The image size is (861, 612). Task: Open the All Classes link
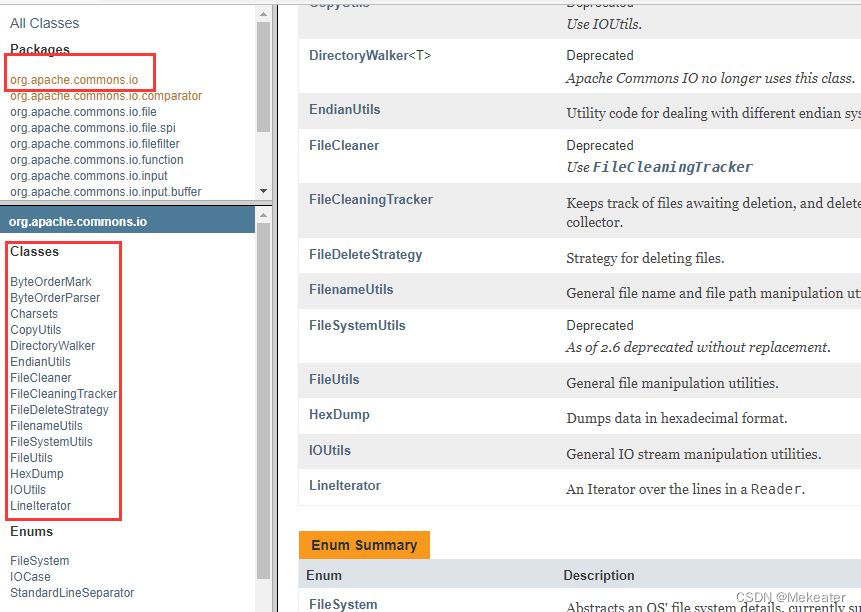click(x=44, y=23)
